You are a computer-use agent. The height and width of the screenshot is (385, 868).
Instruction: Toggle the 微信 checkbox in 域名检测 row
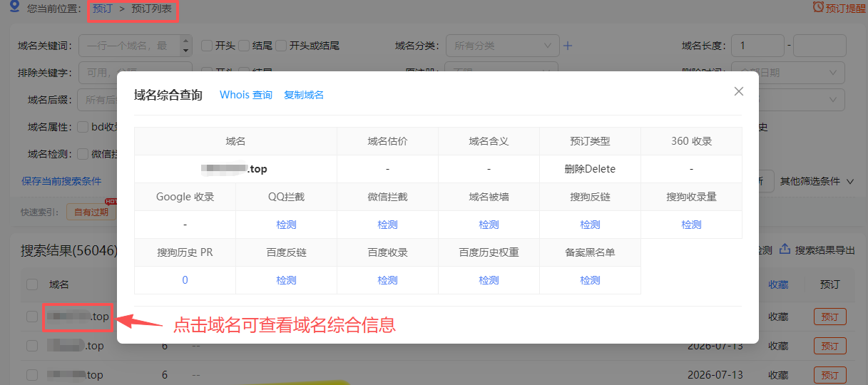coord(83,153)
